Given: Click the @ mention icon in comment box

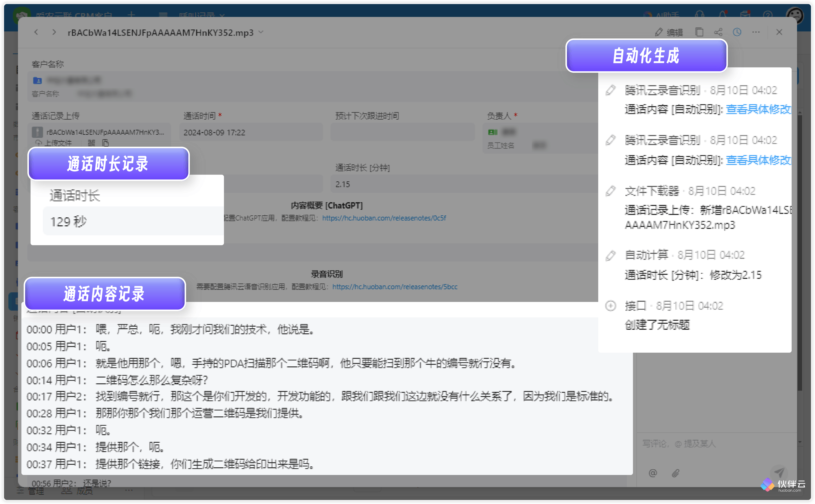Looking at the screenshot, I should coord(653,473).
